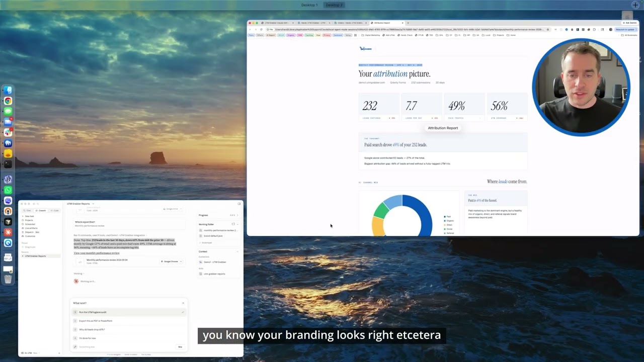Toggle the Claude sidebar panel icon

pos(34,204)
